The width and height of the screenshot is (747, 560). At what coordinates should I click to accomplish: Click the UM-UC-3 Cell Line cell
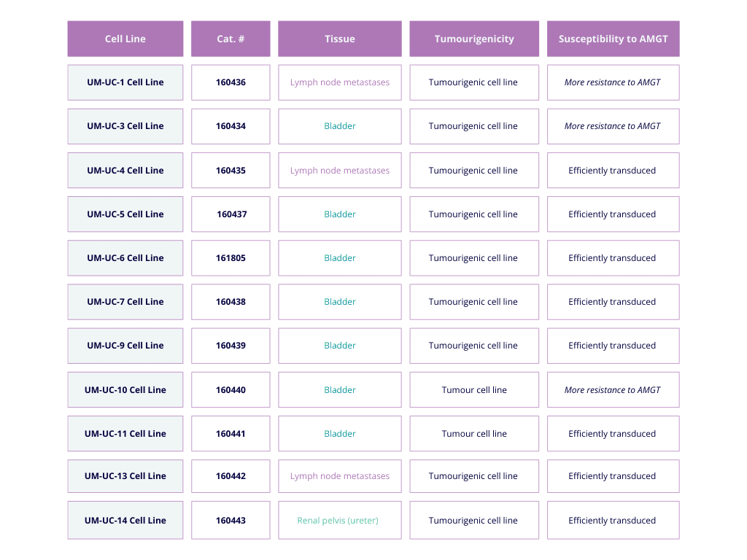click(x=125, y=126)
